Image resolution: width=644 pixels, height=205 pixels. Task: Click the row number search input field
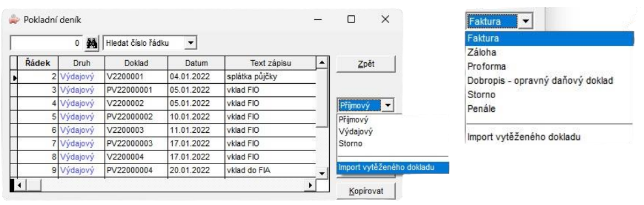(x=47, y=42)
